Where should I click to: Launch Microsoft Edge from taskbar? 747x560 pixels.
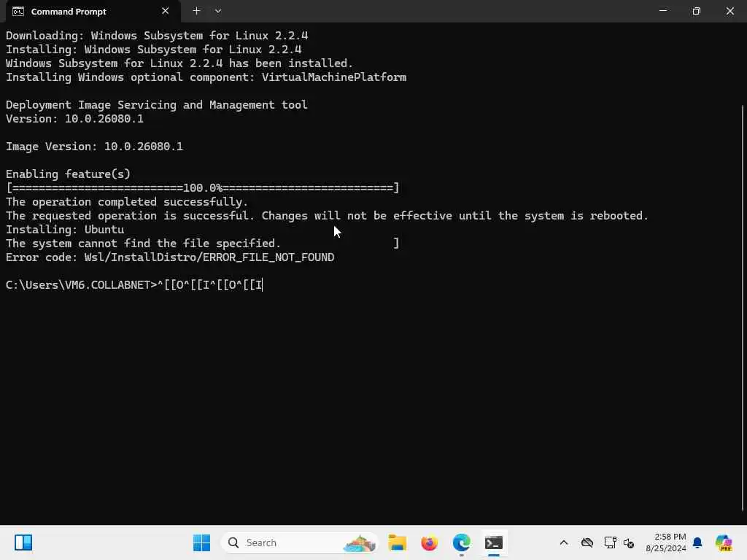pyautogui.click(x=461, y=542)
